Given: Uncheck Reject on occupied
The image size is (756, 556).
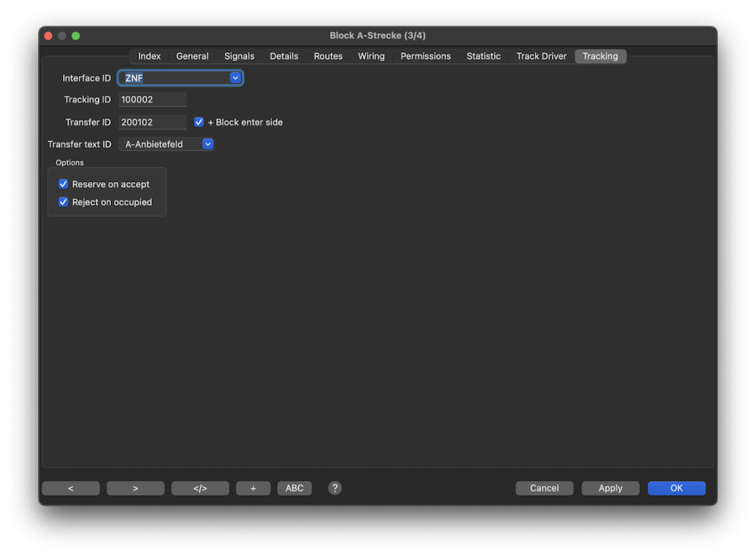Looking at the screenshot, I should 63,202.
